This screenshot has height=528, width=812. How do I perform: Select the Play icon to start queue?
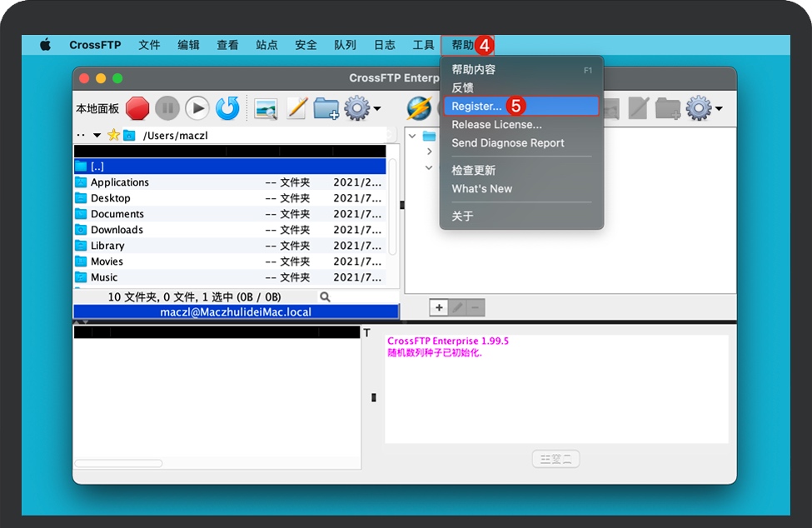(196, 108)
